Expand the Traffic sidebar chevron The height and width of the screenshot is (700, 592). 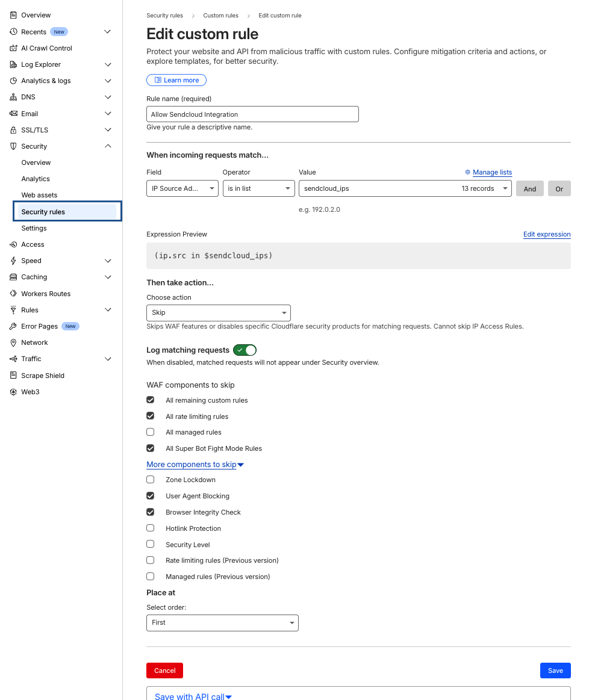coord(108,359)
